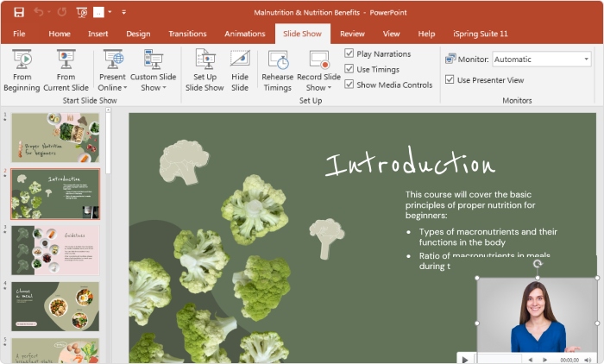
Task: Toggle Use Presenter View checkbox
Action: (x=450, y=79)
